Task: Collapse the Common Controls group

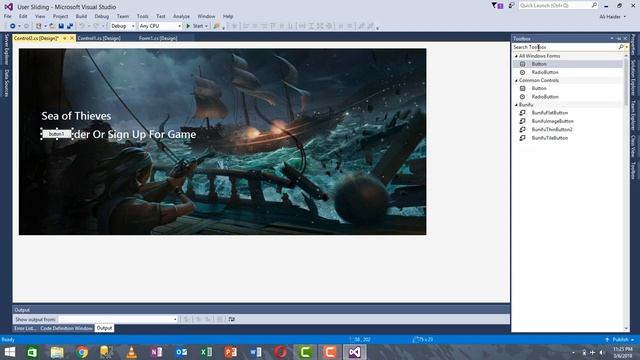Action: click(516, 80)
